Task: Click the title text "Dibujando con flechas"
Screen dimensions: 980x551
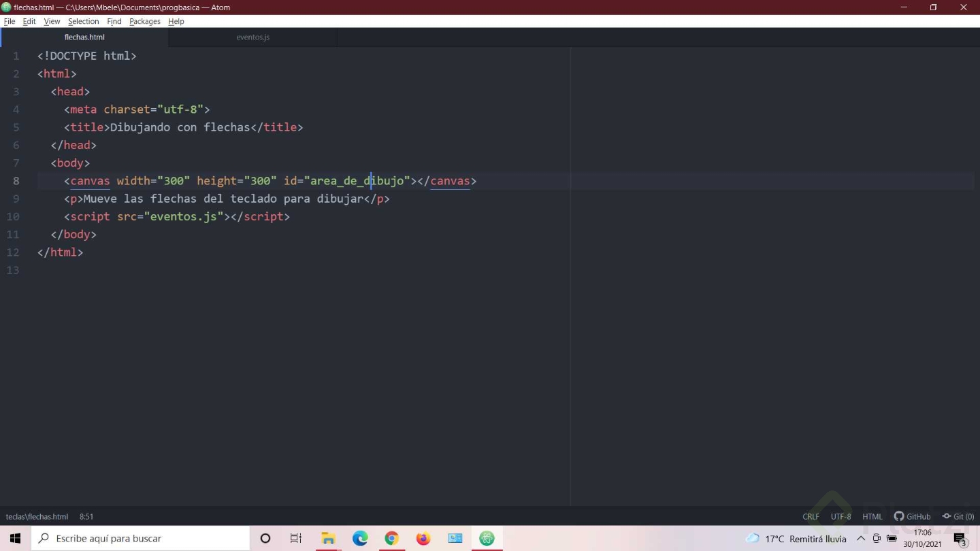Action: click(180, 127)
